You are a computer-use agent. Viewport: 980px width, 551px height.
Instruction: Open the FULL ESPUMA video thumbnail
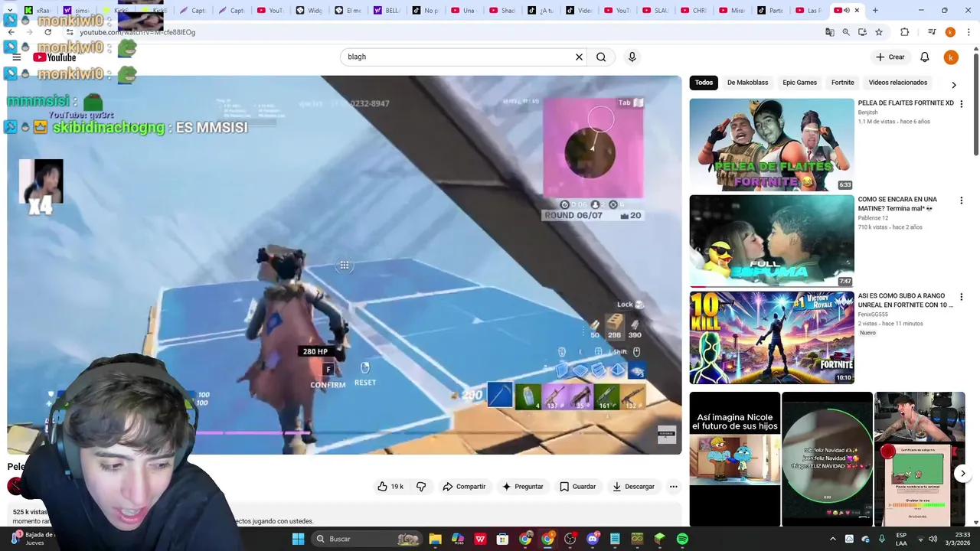pyautogui.click(x=772, y=241)
